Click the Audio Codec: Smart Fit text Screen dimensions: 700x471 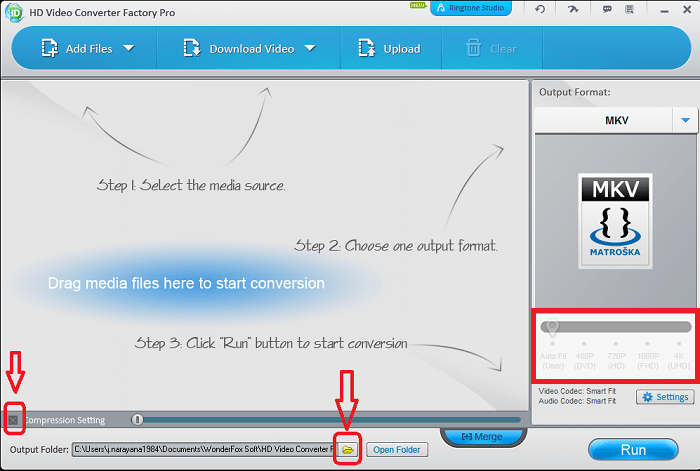[577, 401]
